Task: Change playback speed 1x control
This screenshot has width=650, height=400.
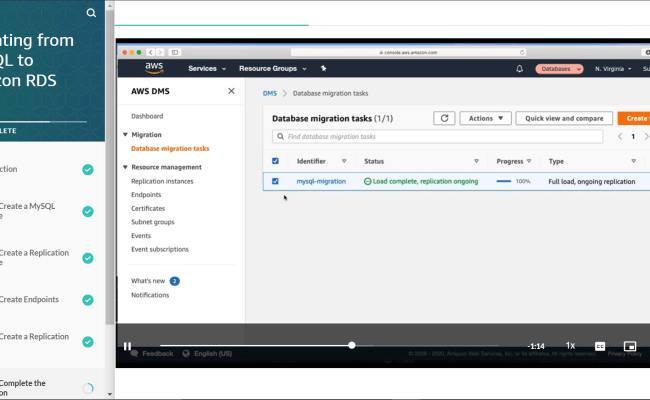Action: [x=570, y=346]
